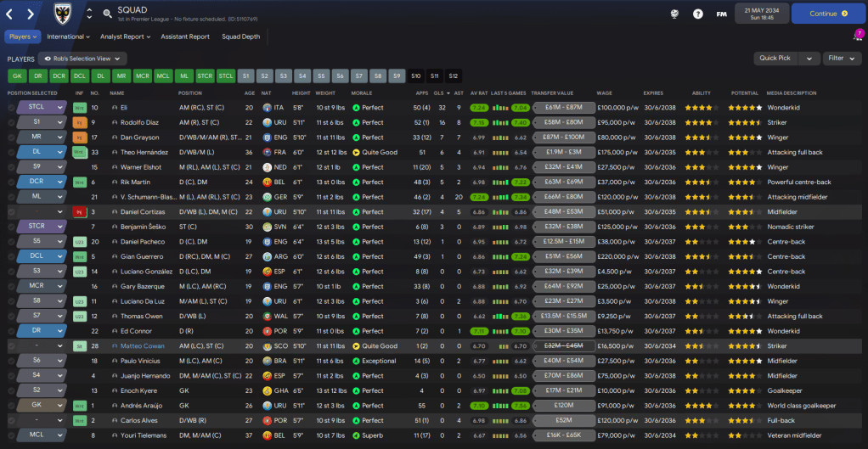Go back with the left arrow
868x449 pixels.
[x=10, y=14]
